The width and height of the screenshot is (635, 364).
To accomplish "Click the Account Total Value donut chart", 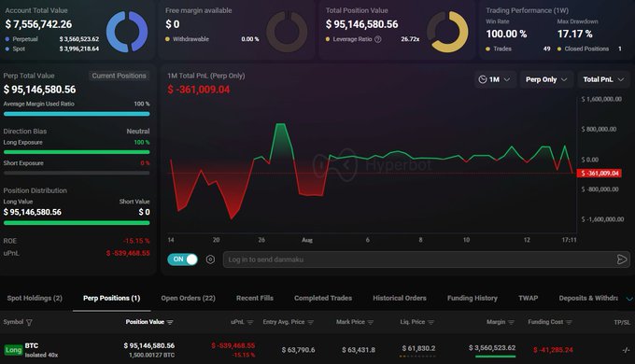I will click(x=127, y=32).
